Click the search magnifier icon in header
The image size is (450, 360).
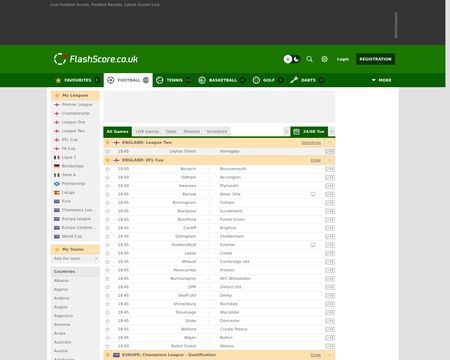pos(309,59)
